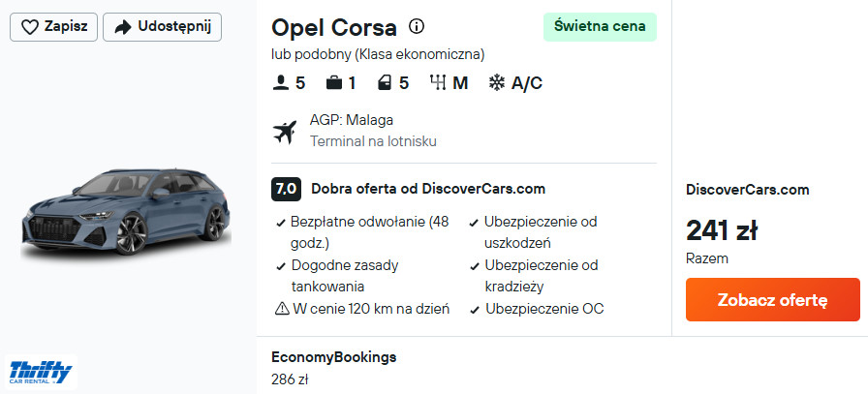Click the Udostępnij share button
This screenshot has width=868, height=394.
tap(162, 27)
